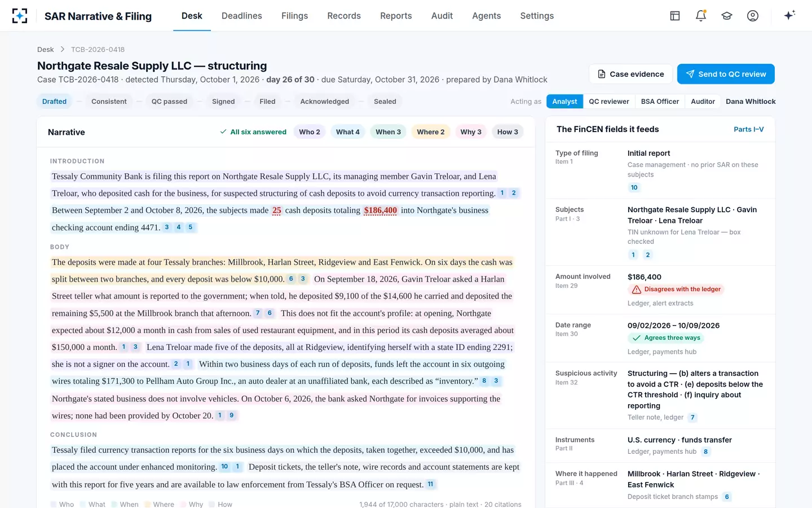Toggle the Why 3 filter chip
The width and height of the screenshot is (812, 508).
471,132
